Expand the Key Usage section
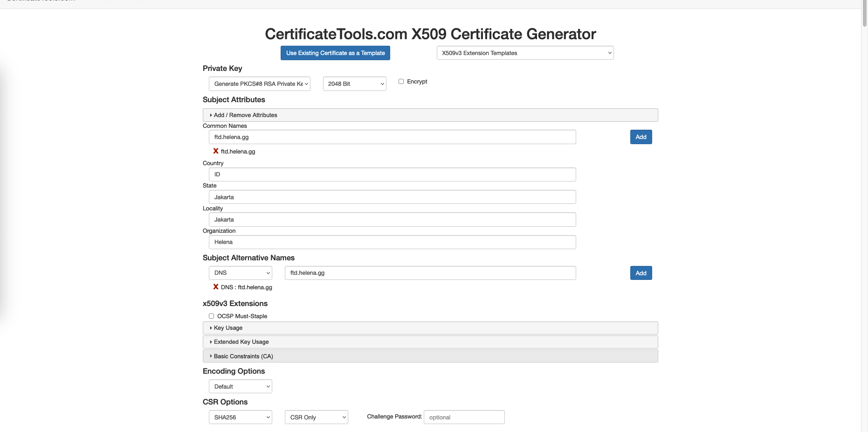Viewport: 868px width, 432px height. coord(228,328)
